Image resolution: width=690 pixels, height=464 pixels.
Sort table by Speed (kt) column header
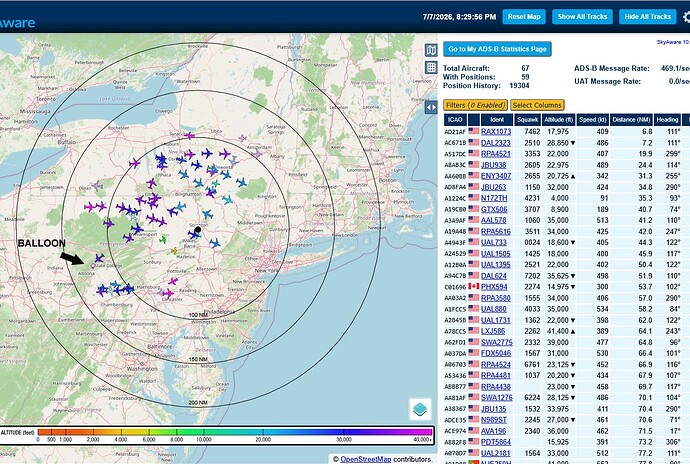pyautogui.click(x=593, y=120)
